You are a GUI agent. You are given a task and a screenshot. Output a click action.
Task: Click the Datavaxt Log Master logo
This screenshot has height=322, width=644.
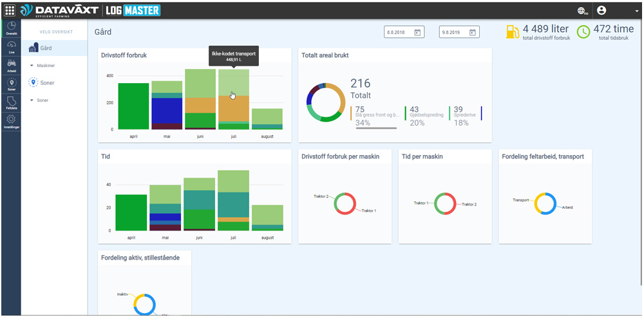pos(90,10)
